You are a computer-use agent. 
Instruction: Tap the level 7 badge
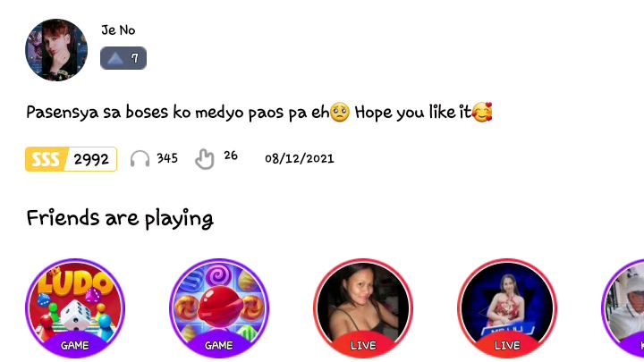pos(123,58)
